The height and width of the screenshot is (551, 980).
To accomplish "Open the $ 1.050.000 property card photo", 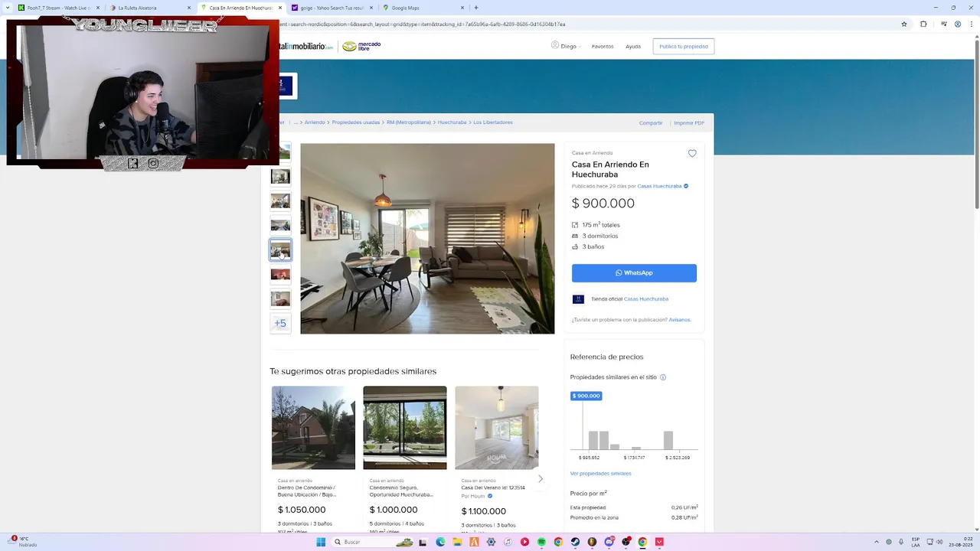I will click(313, 428).
